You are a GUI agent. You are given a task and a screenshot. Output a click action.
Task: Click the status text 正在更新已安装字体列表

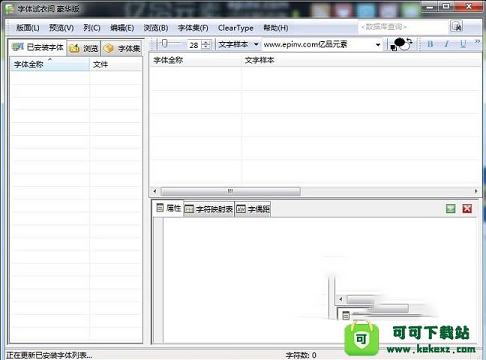point(49,355)
